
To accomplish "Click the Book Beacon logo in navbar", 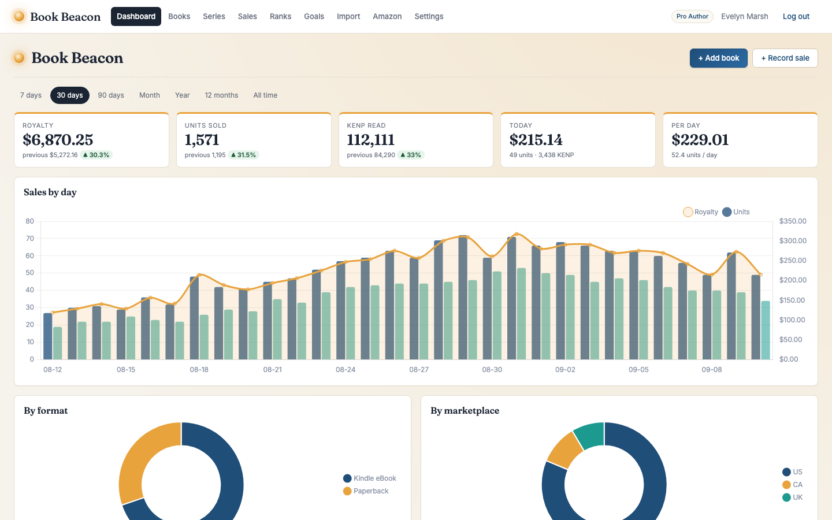I will (x=57, y=16).
